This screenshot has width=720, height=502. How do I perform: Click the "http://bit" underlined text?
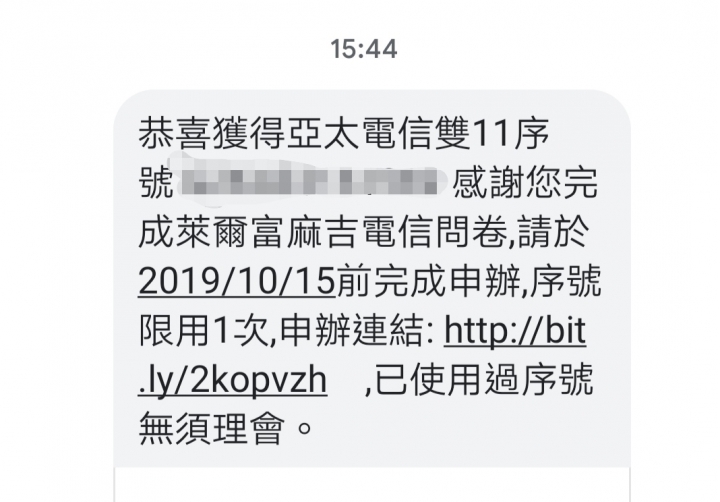pyautogui.click(x=515, y=332)
